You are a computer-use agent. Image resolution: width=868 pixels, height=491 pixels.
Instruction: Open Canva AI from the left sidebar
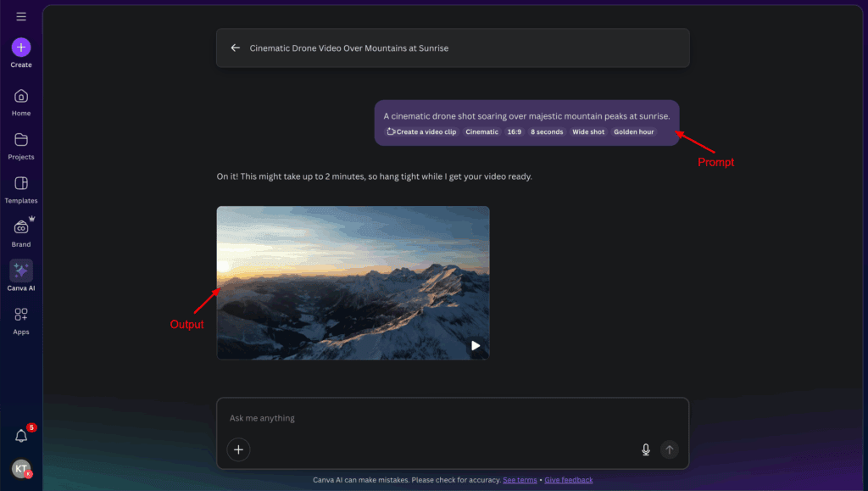click(20, 273)
